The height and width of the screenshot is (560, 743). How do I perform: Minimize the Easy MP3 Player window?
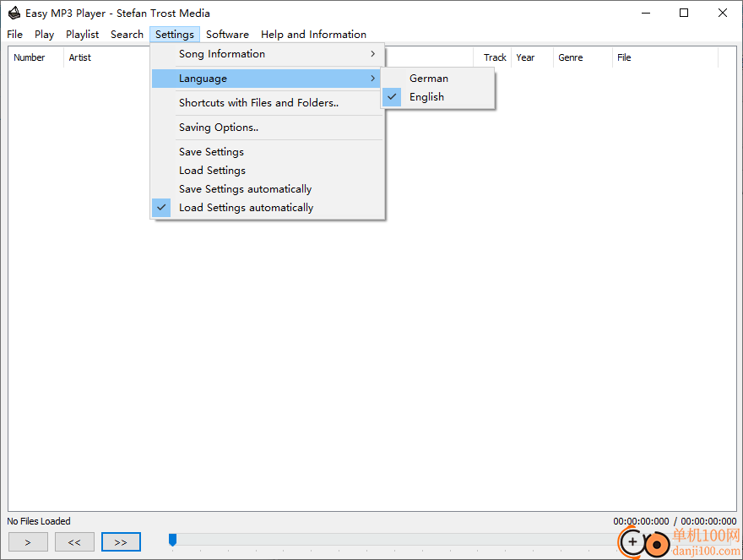(645, 13)
